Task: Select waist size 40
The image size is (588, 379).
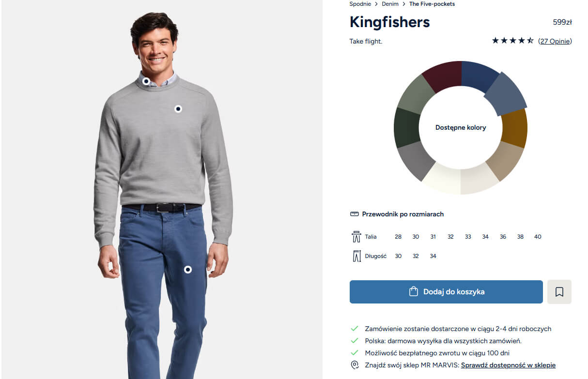Action: tap(538, 237)
